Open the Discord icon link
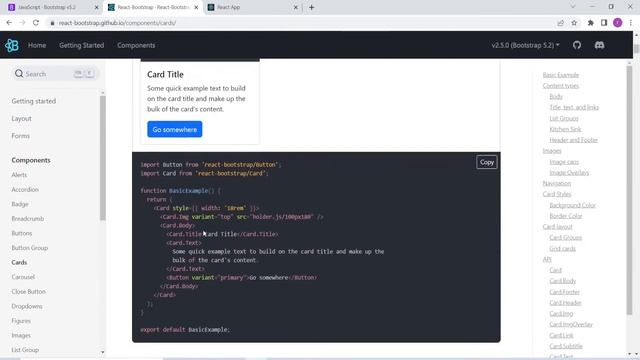Screen dimensions: 640x360 (x=599, y=45)
